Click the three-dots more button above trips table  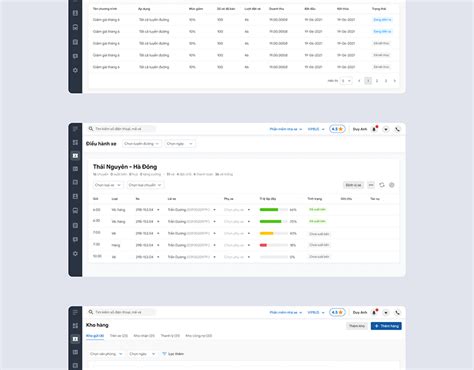(x=371, y=185)
